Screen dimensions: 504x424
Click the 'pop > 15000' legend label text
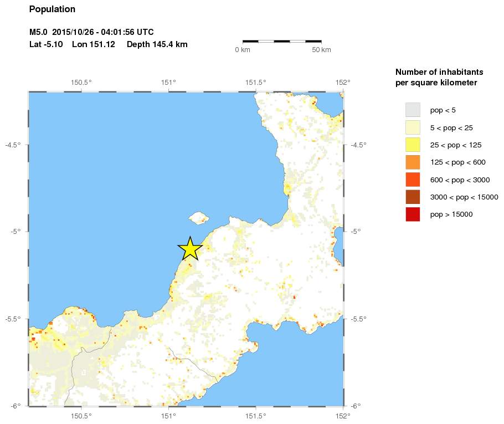pyautogui.click(x=451, y=214)
